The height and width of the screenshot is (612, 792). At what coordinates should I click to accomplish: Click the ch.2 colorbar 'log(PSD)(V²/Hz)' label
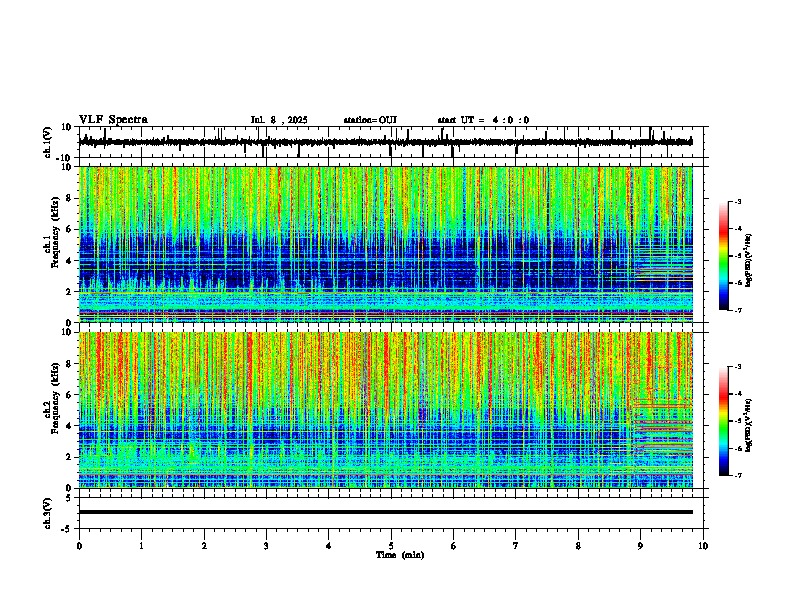pos(749,424)
